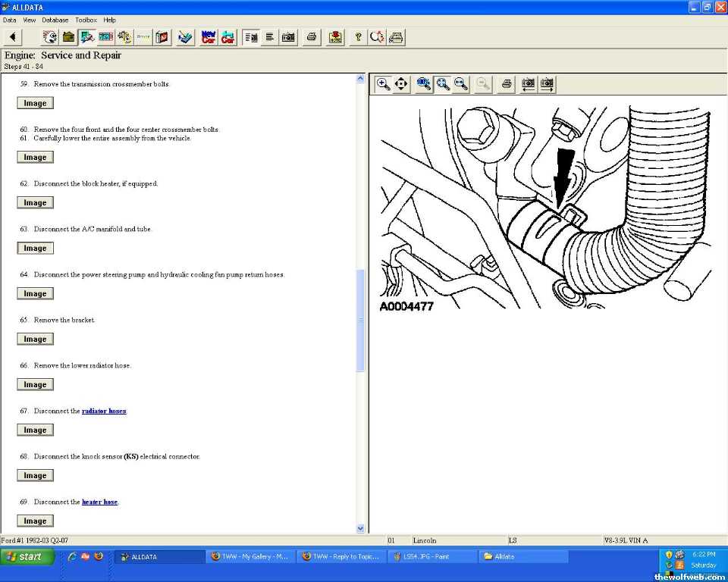Click the scroll-down arrow of the steps list
This screenshot has width=728, height=582.
(360, 528)
